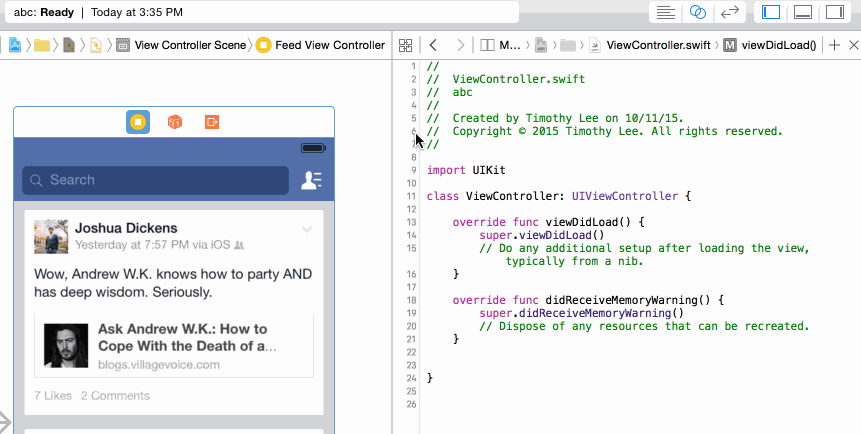Switch to the Version editor
This screenshot has width=861, height=434.
coord(730,12)
